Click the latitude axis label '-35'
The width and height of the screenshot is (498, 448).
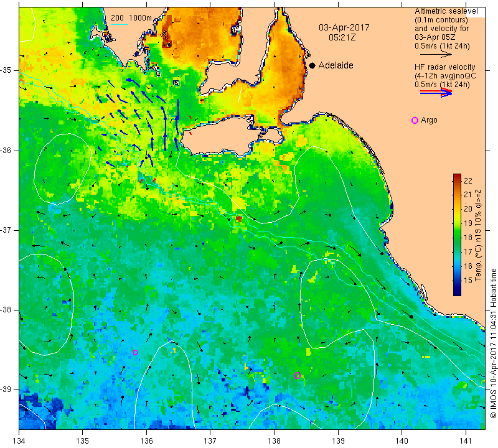click(6, 70)
